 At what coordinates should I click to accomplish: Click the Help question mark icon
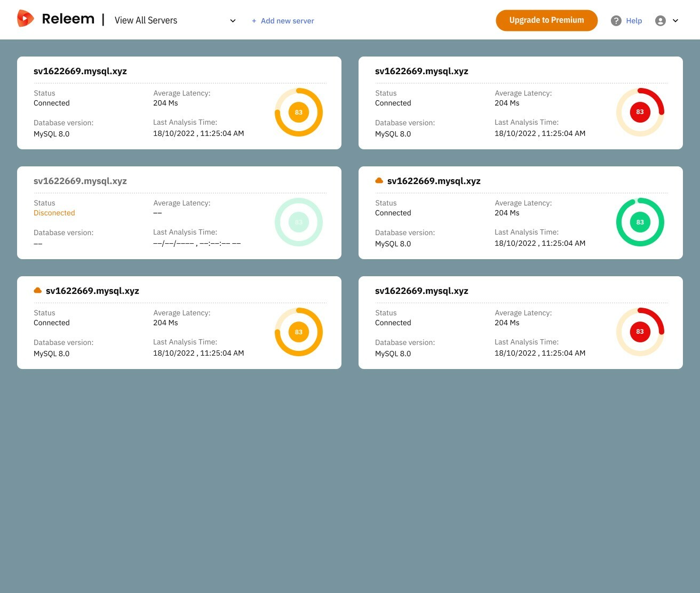[616, 21]
